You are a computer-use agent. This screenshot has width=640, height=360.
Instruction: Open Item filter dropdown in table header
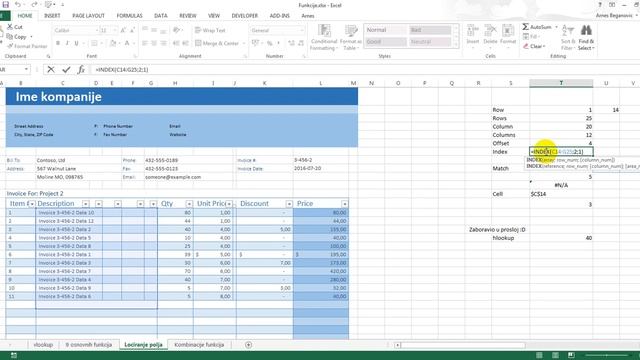31,204
